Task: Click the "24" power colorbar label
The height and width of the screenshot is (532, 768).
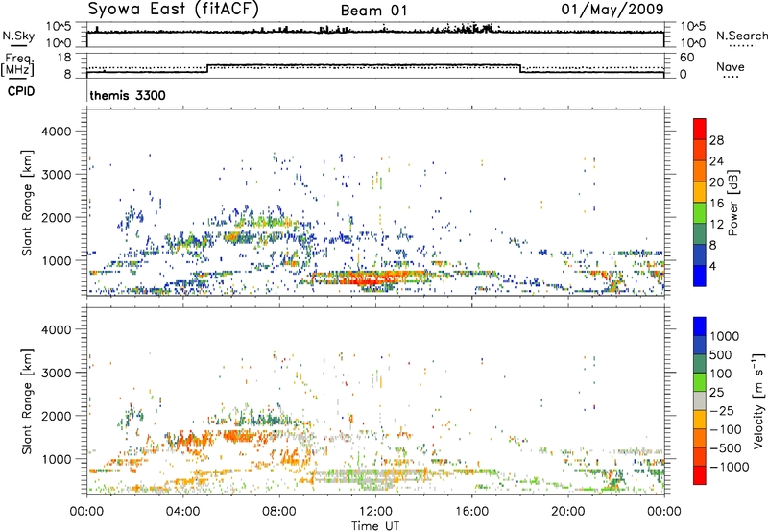Action: (x=716, y=161)
